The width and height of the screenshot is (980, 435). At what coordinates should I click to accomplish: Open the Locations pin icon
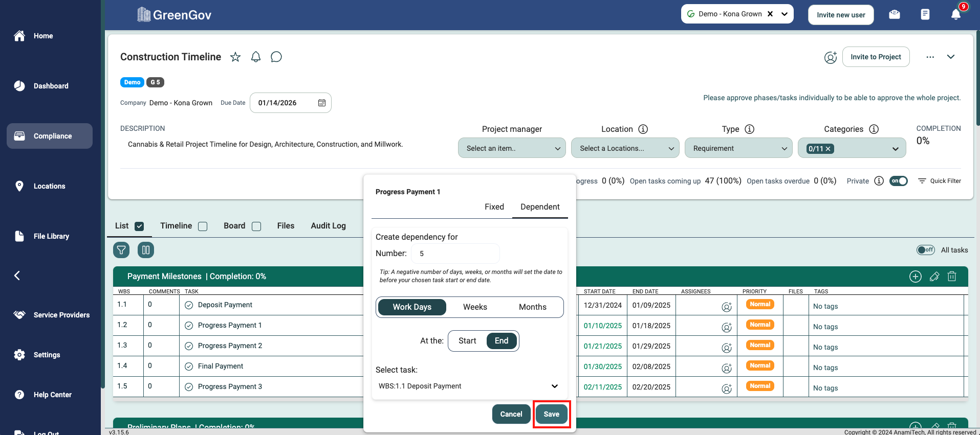click(x=19, y=186)
